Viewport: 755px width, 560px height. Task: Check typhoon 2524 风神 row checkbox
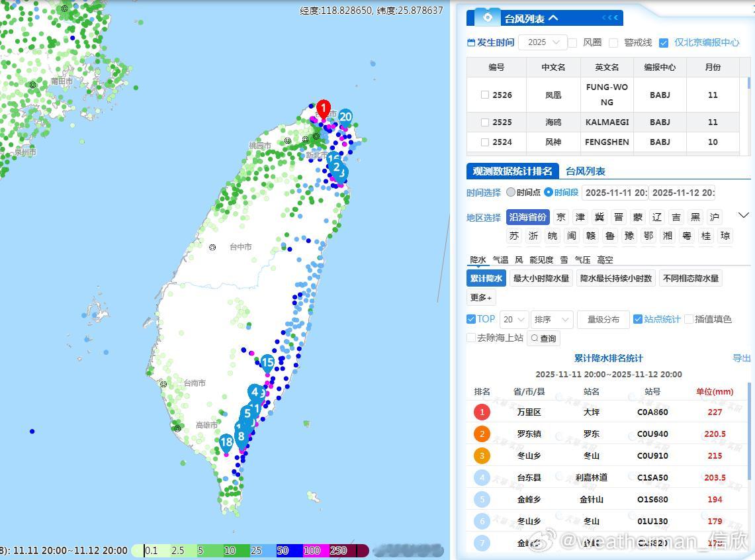[x=485, y=142]
